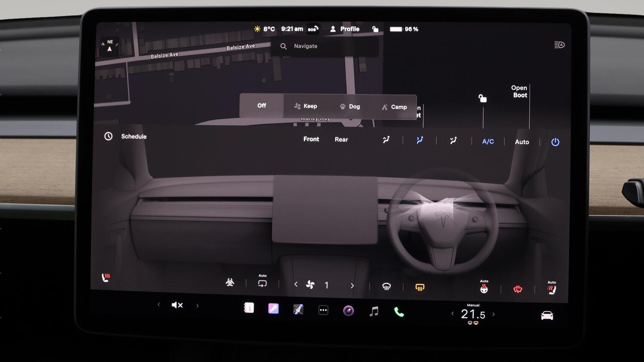Screen dimensions: 644x362
Task: Open Boot from the top right
Action: click(x=519, y=91)
